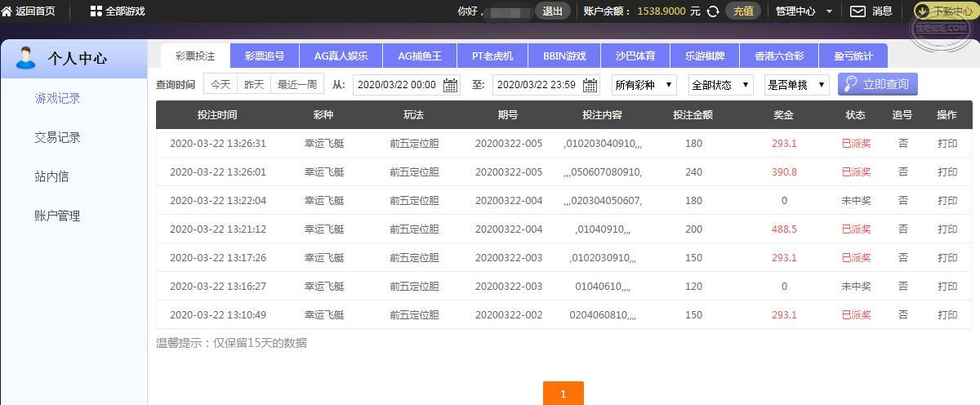The height and width of the screenshot is (405, 980).
Task: Click the home icon next to 返回首页
Action: click(x=7, y=11)
